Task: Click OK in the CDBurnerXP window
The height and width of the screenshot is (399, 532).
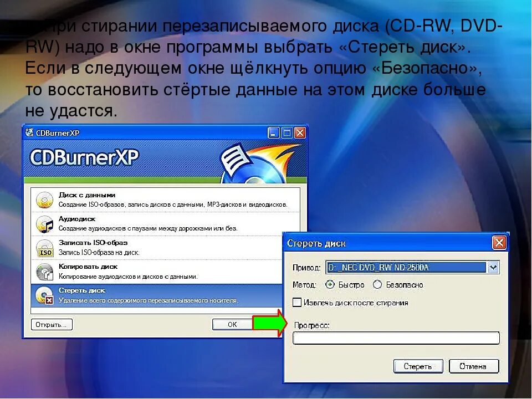Action: click(x=232, y=325)
